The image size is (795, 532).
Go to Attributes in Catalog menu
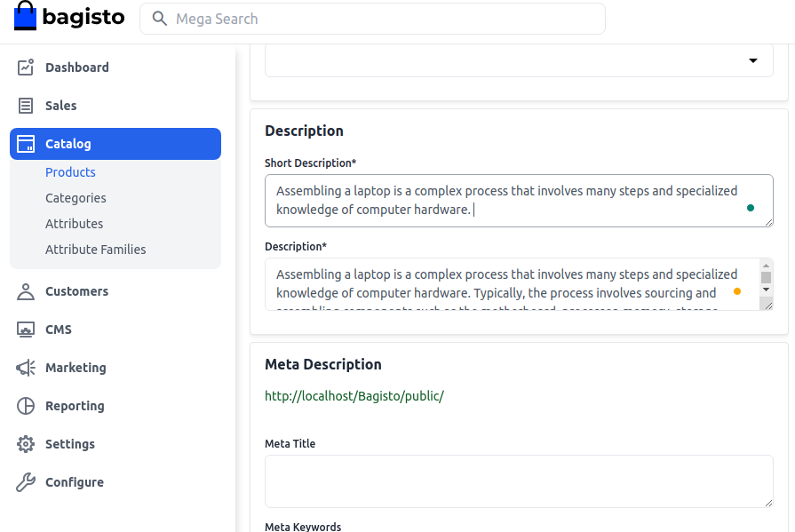tap(74, 224)
